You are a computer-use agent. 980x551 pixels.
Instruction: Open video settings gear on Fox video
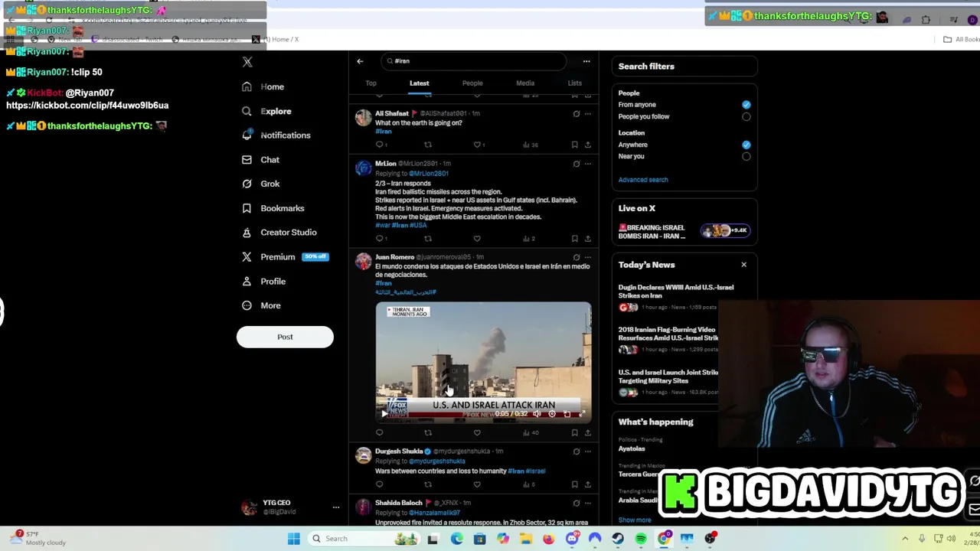pyautogui.click(x=552, y=414)
